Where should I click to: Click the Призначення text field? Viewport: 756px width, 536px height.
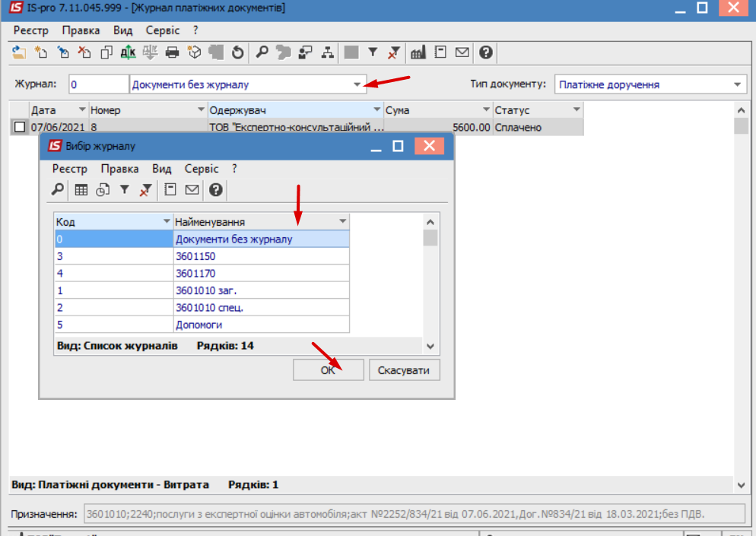tap(415, 514)
